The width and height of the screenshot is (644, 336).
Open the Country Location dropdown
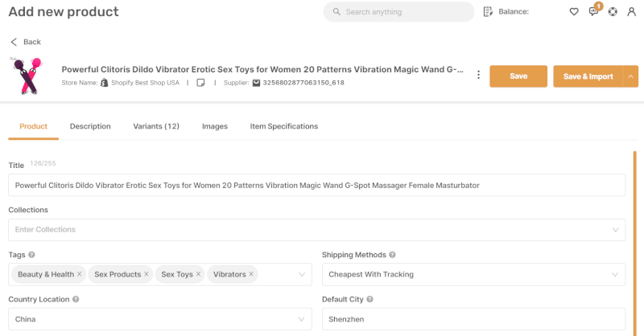[x=160, y=319]
